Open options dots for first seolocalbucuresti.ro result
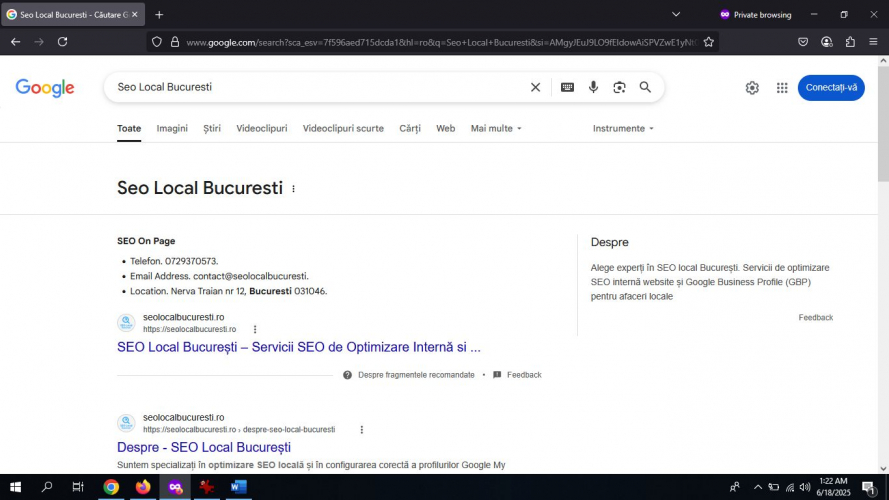Screen dimensions: 889x500 click(x=255, y=329)
